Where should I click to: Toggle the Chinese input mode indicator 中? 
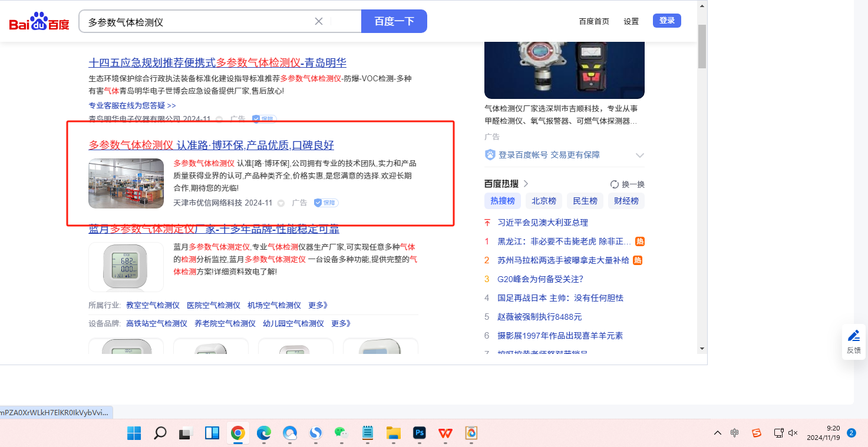tap(735, 433)
